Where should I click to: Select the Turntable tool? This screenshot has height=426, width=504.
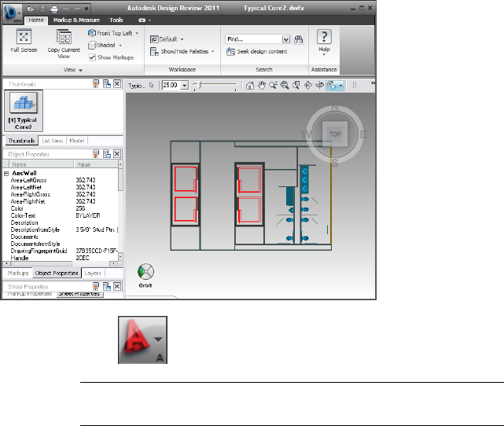click(319, 86)
